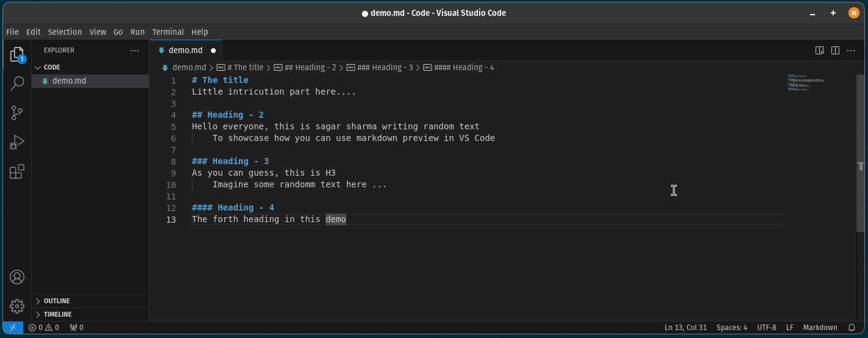Click the Split Editor Right icon
868x338 pixels.
click(x=835, y=51)
